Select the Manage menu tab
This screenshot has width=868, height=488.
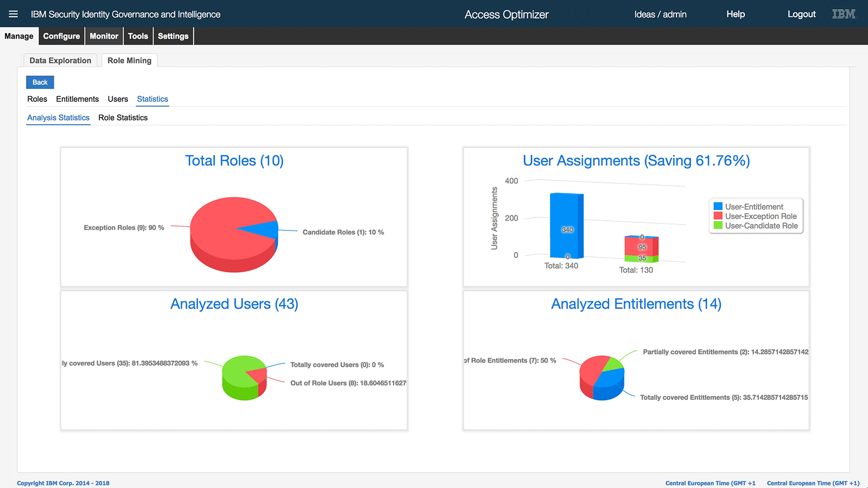point(19,36)
